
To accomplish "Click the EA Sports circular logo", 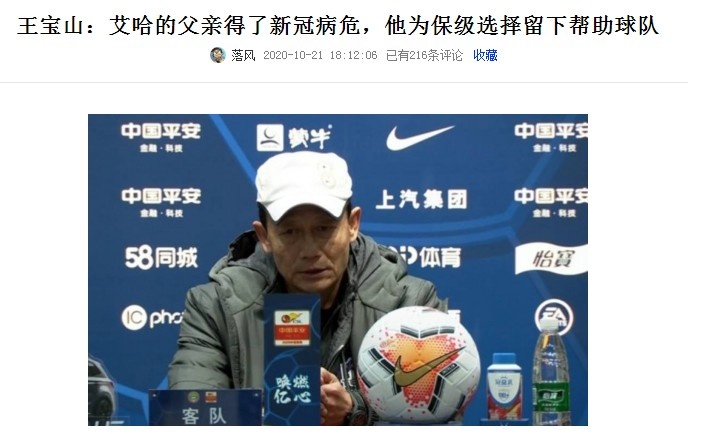I will point(554,316).
